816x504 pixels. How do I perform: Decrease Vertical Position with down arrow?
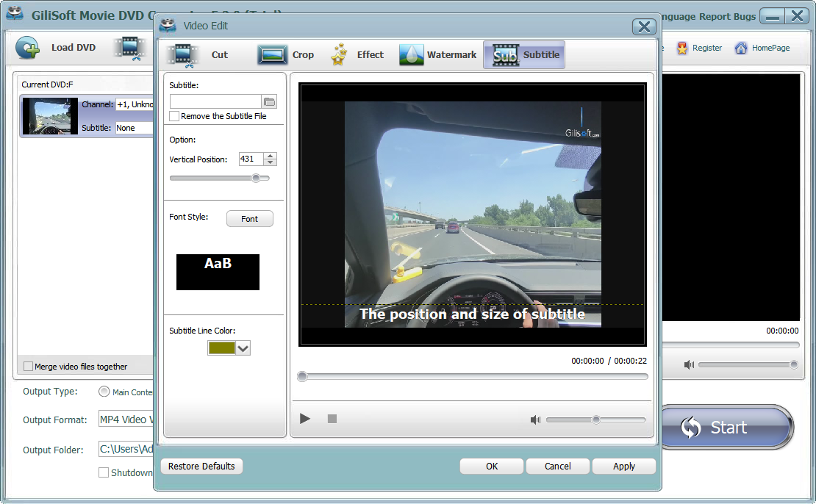270,163
